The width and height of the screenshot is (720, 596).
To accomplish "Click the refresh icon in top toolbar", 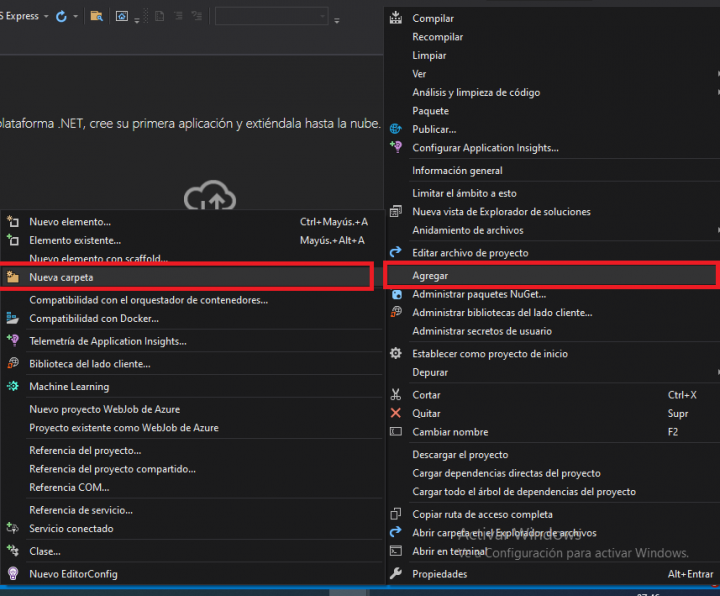I will [x=62, y=16].
